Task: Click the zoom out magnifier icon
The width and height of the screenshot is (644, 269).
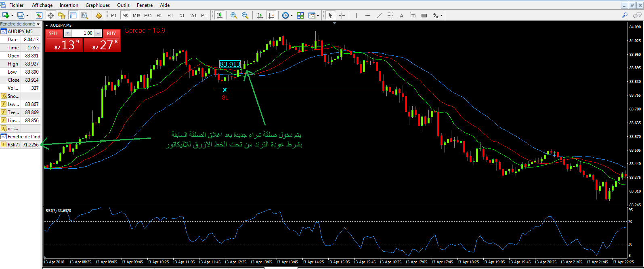Action: 245,15
